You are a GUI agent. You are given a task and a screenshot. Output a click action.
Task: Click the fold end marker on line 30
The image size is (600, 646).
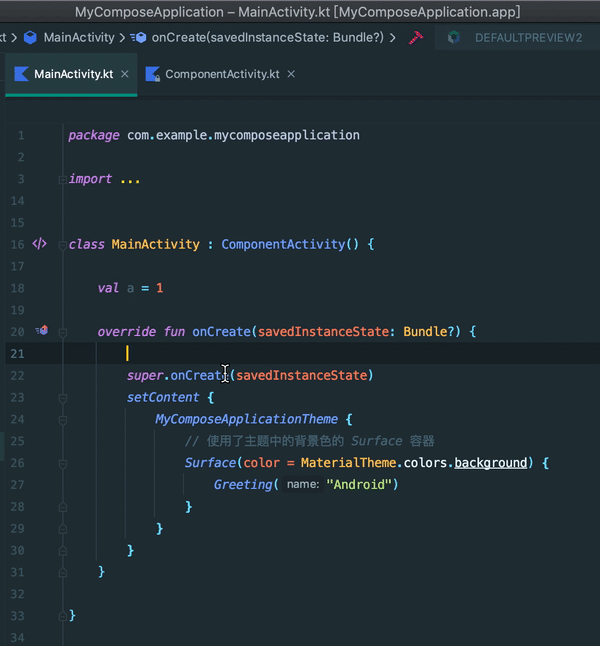(63, 550)
